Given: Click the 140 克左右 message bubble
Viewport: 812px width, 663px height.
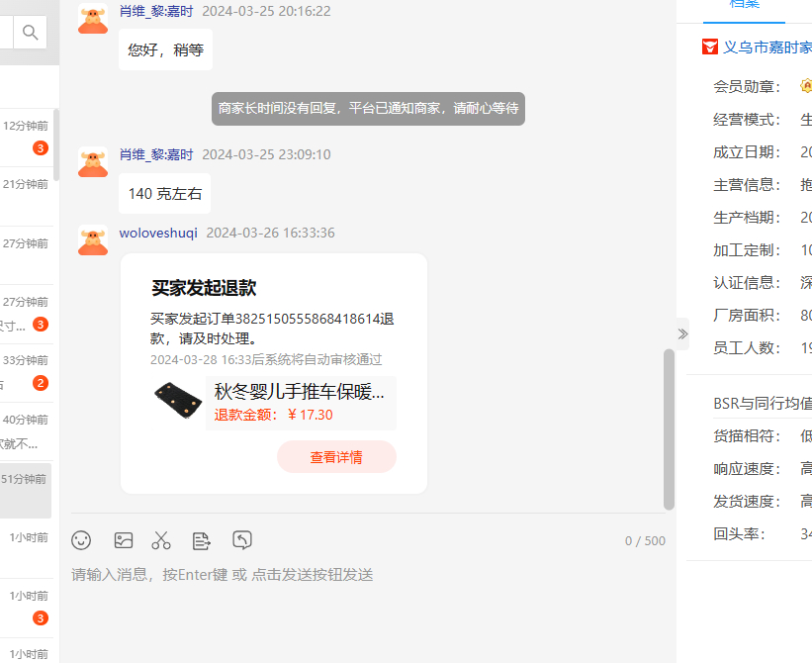Looking at the screenshot, I should point(165,194).
